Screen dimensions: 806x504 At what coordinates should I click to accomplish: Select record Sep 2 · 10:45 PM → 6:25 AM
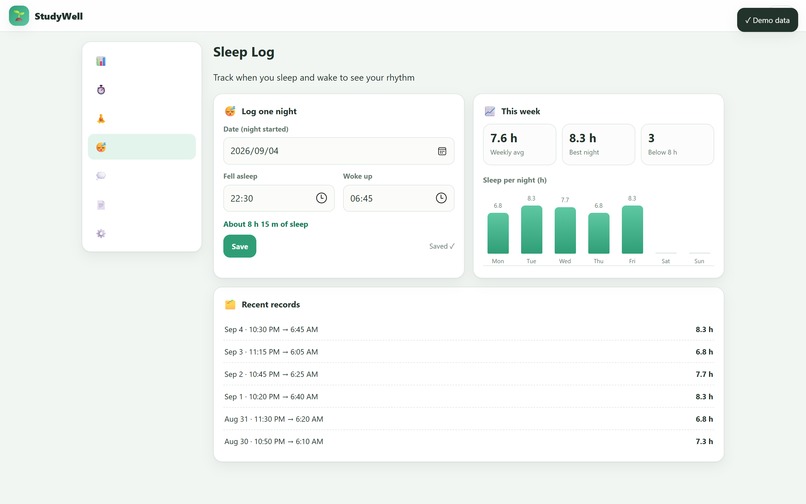(469, 374)
